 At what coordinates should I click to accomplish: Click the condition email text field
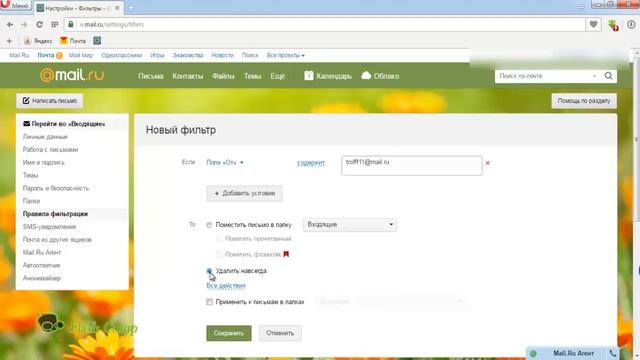[411, 166]
